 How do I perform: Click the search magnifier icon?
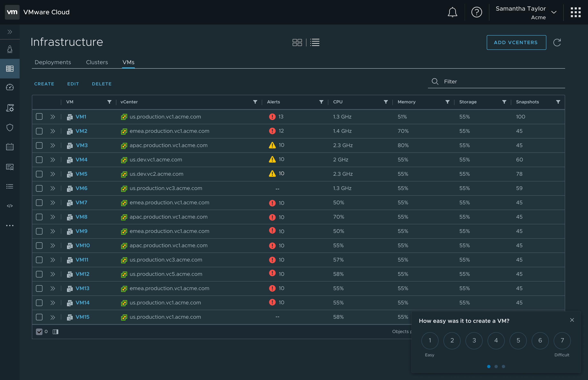pyautogui.click(x=435, y=82)
